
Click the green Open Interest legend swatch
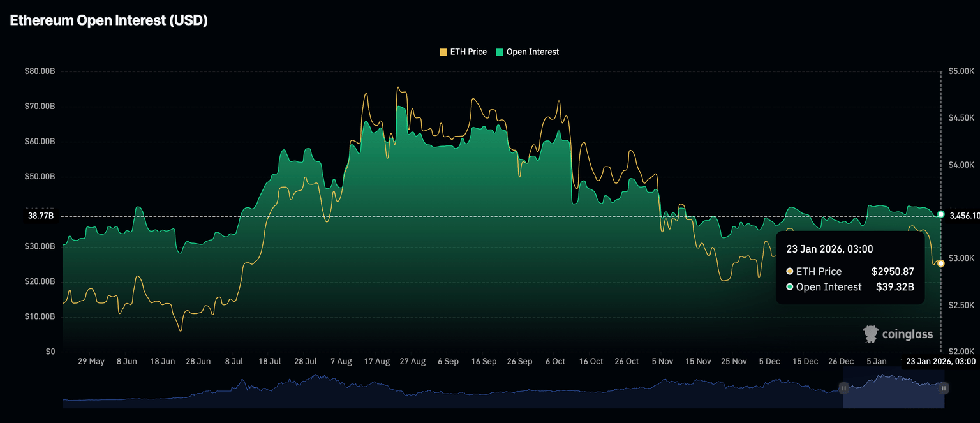[500, 52]
